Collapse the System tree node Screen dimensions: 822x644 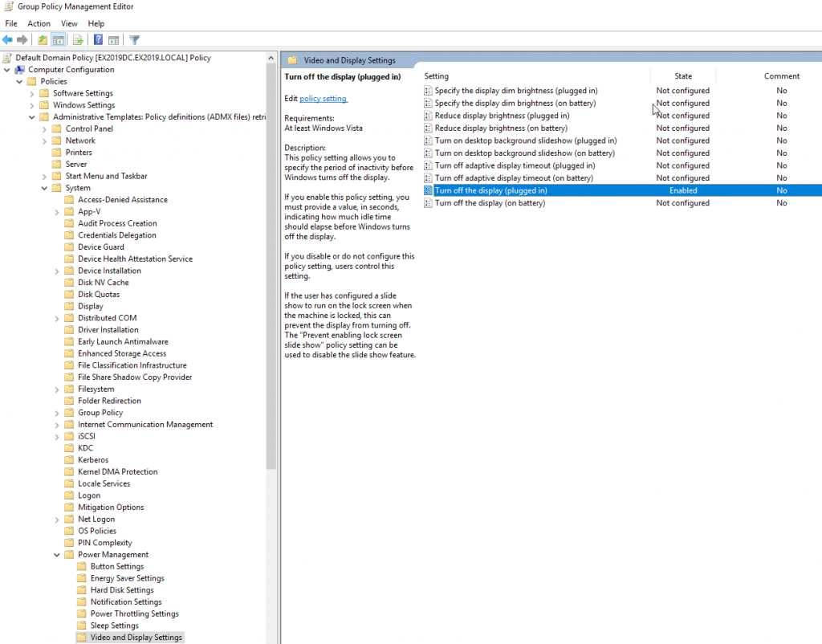pos(46,187)
